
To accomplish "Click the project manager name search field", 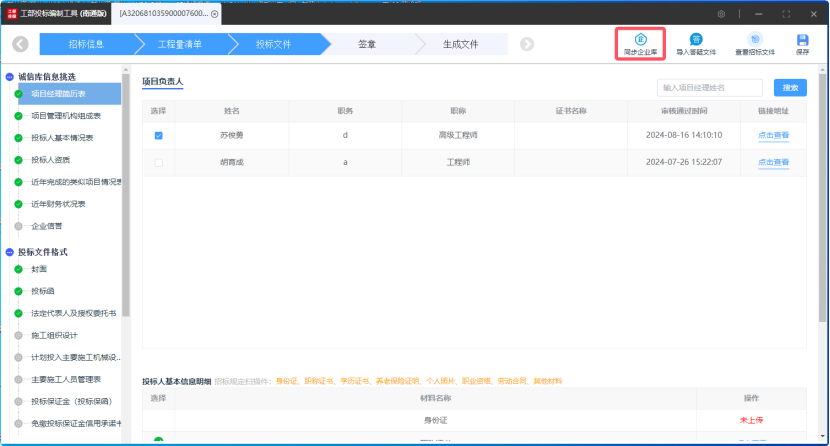I will [709, 88].
